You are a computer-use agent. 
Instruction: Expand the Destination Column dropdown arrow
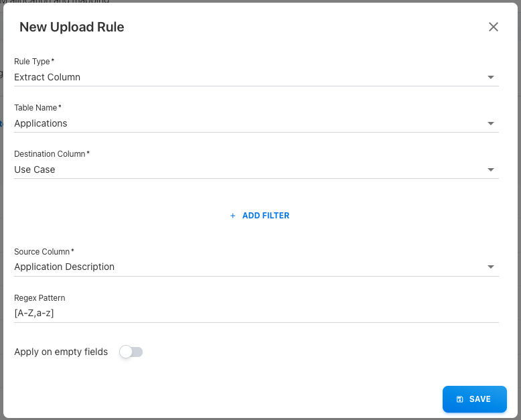pos(491,169)
